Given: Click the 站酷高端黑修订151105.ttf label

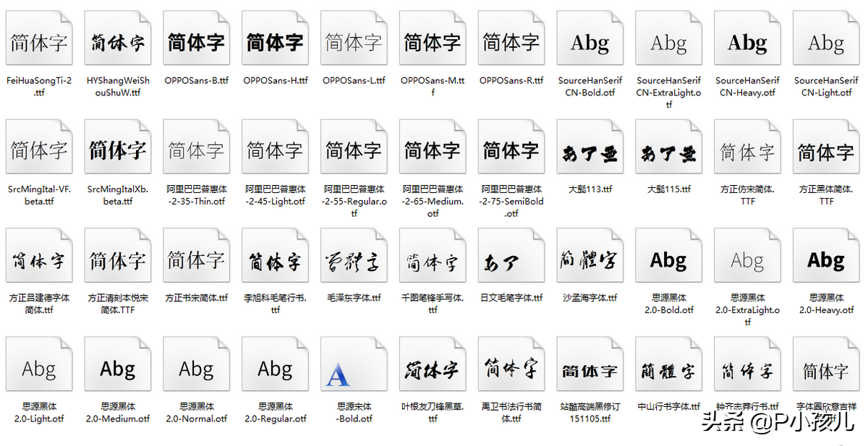Looking at the screenshot, I should pos(590,413).
